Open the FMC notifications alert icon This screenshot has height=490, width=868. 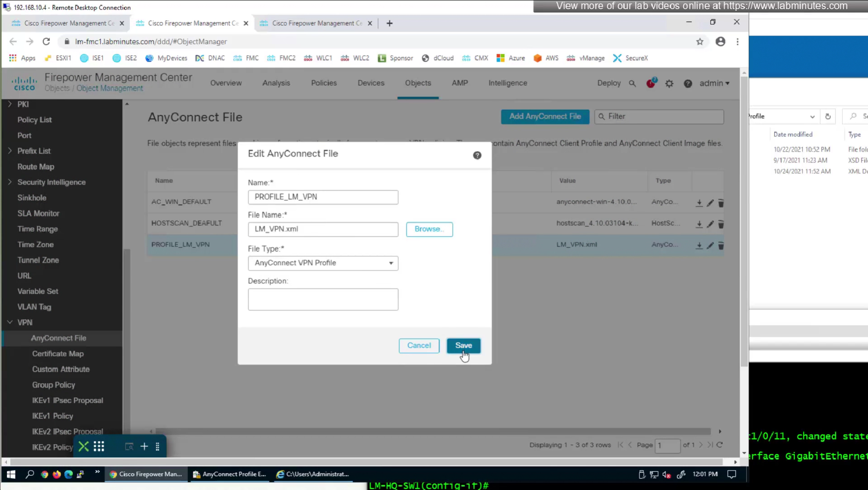pyautogui.click(x=651, y=83)
